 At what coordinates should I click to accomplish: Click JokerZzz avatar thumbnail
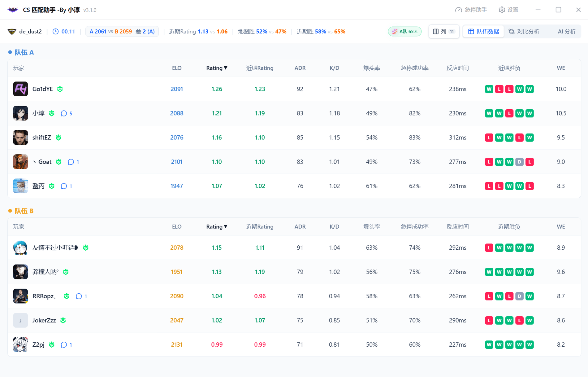(x=20, y=320)
